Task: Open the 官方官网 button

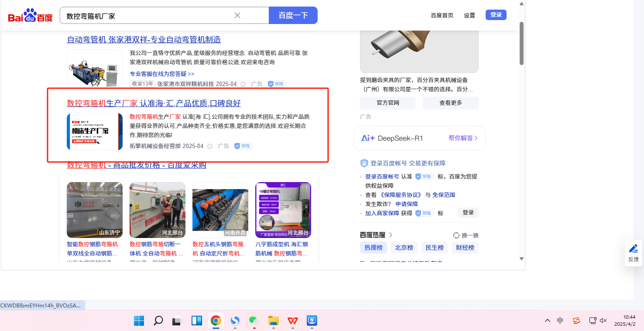Action: (x=387, y=103)
